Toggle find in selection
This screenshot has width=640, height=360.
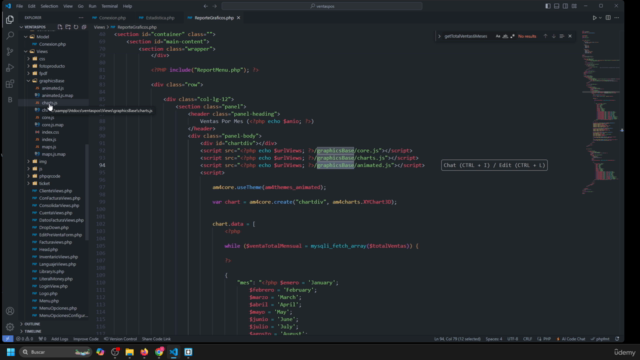point(562,36)
